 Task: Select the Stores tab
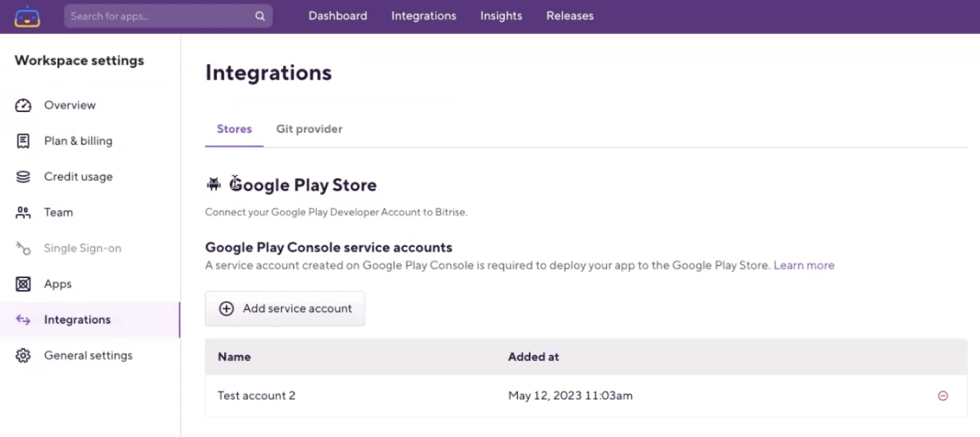coord(234,129)
